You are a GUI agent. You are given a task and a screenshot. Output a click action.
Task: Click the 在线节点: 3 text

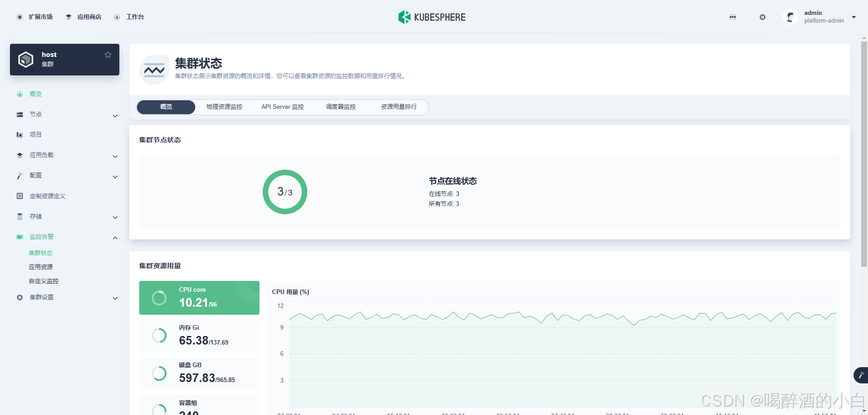click(x=444, y=194)
